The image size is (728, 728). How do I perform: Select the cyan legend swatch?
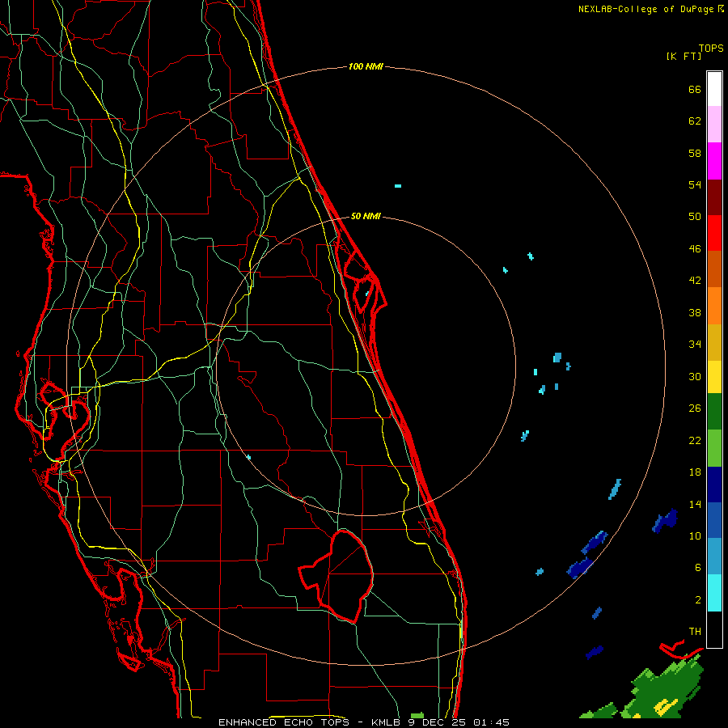point(714,593)
